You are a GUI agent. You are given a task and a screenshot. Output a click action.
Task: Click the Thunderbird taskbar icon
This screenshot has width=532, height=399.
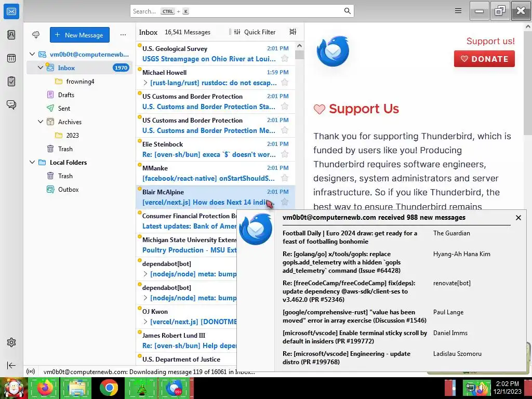175,388
